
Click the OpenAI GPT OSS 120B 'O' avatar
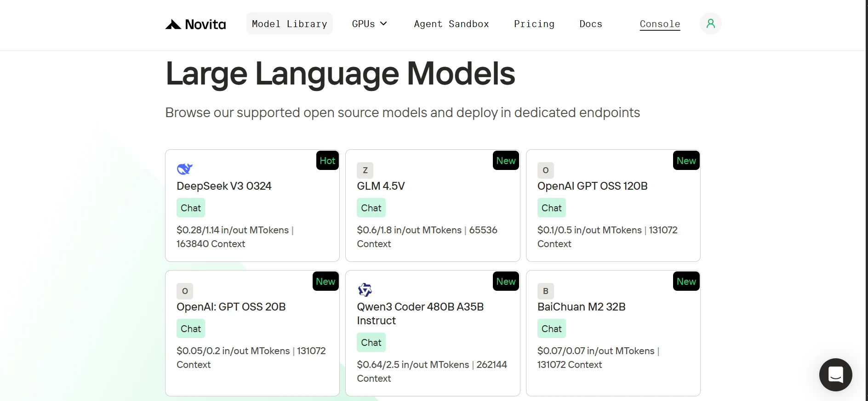tap(545, 170)
